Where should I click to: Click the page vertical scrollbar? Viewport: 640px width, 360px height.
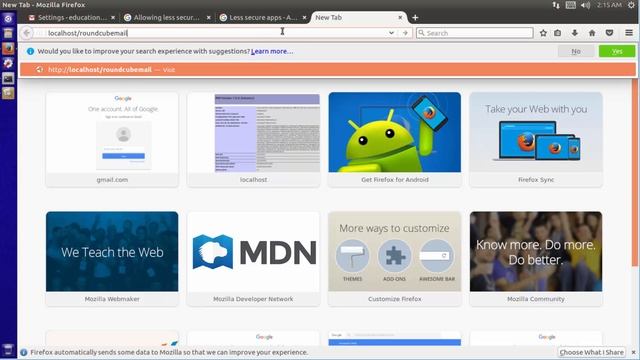pyautogui.click(x=635, y=173)
